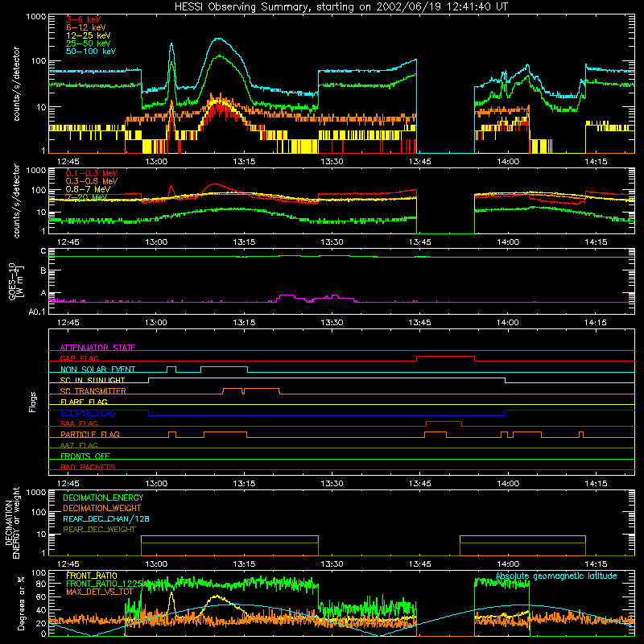Select the 3-6 keV legend label
Image resolution: width=644 pixels, height=644 pixels.
click(x=84, y=19)
